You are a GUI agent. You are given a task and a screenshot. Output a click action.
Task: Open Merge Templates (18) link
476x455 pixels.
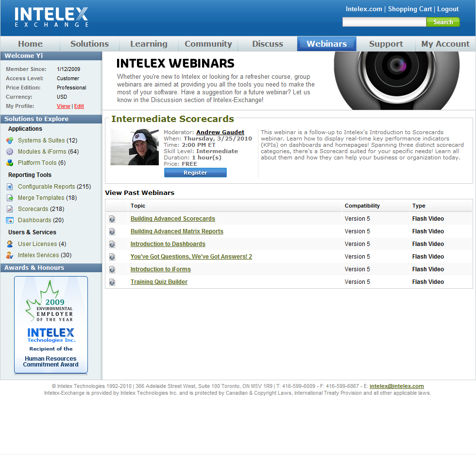(48, 198)
